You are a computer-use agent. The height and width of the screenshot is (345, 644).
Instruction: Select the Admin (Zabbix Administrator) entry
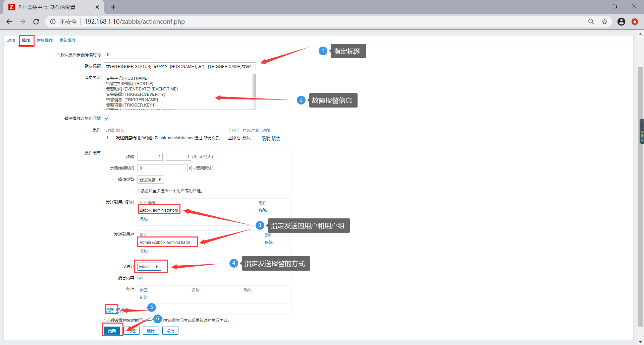tap(165, 243)
